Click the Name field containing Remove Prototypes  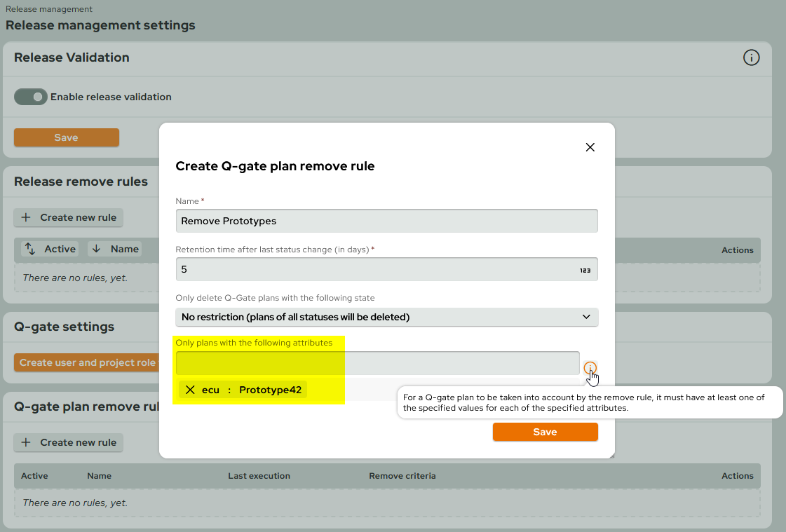point(386,221)
